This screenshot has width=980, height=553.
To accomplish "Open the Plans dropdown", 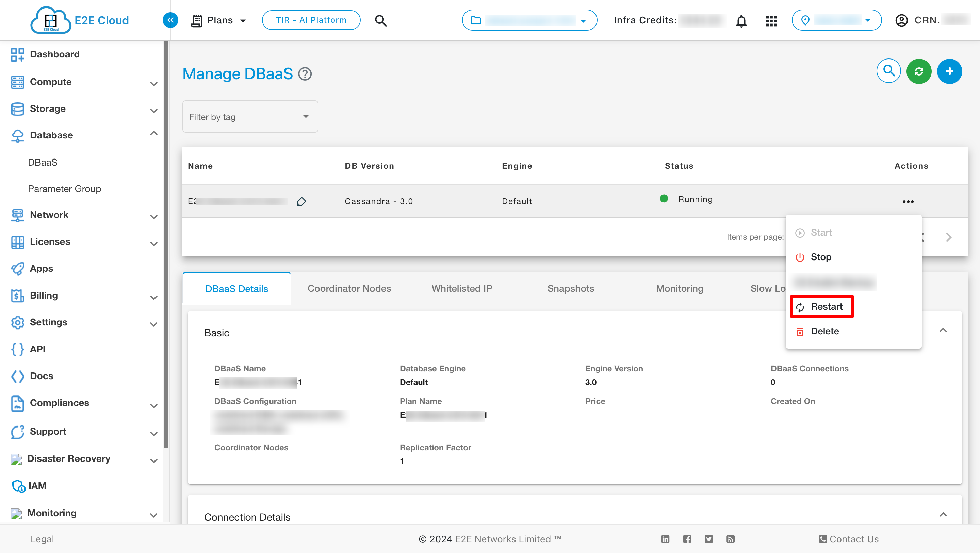I will [219, 20].
